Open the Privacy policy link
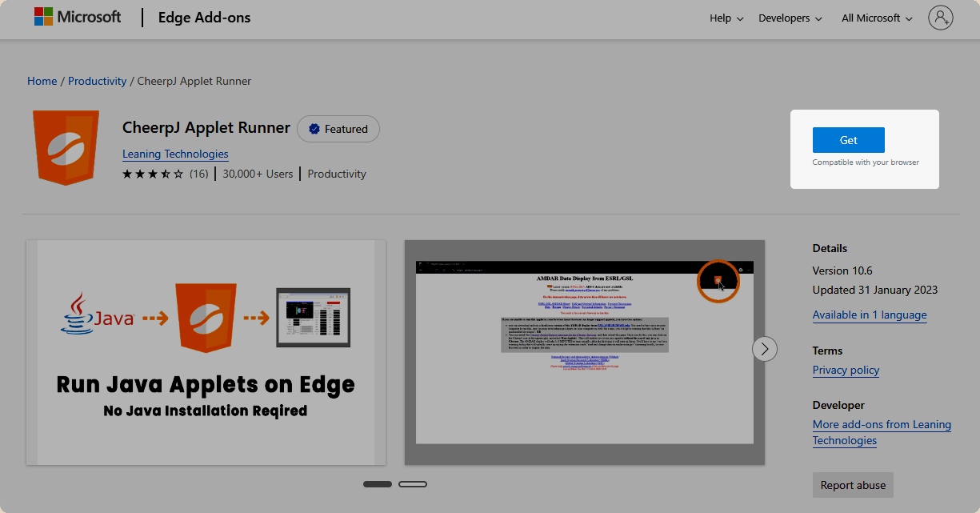Image resolution: width=980 pixels, height=513 pixels. click(846, 370)
